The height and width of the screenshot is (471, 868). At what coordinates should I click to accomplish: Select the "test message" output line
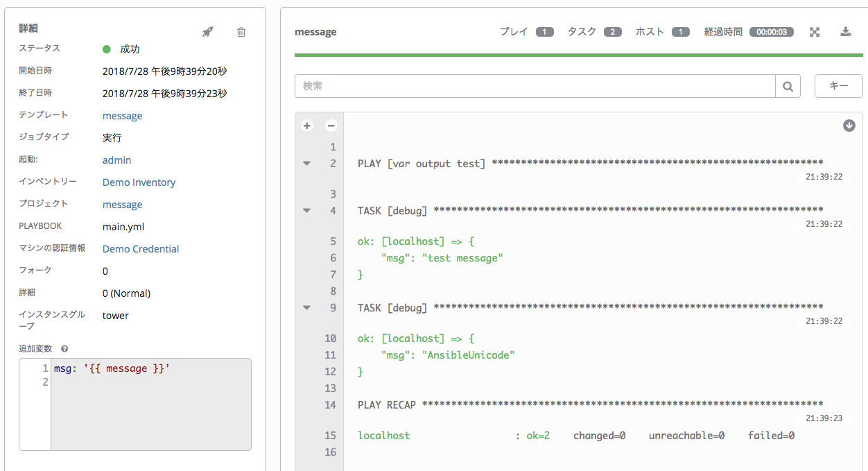pos(442,258)
